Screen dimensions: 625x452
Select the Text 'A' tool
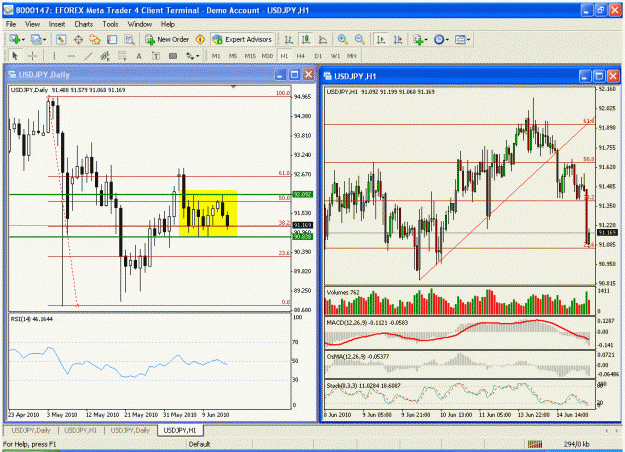(x=139, y=56)
